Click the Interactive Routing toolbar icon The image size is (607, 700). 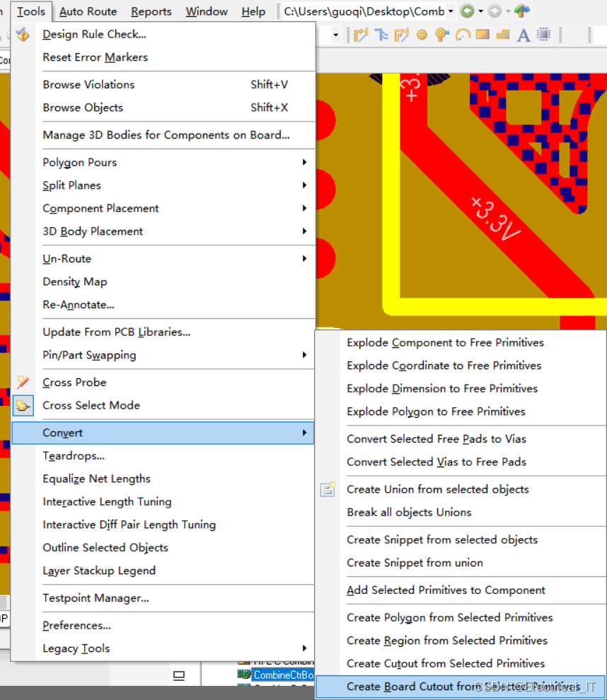point(361,35)
